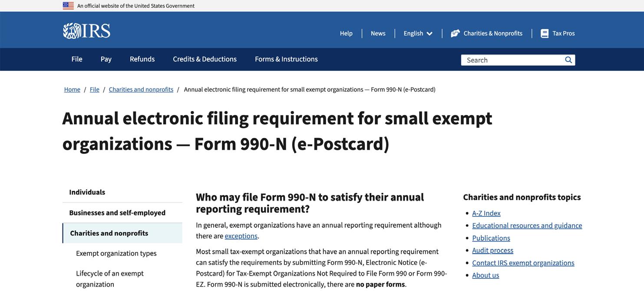Click the US flag icon in banner
The height and width of the screenshot is (291, 644).
click(68, 6)
